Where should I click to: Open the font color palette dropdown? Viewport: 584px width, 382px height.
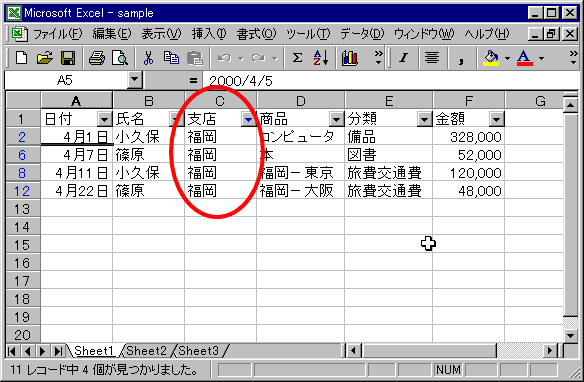coord(541,58)
